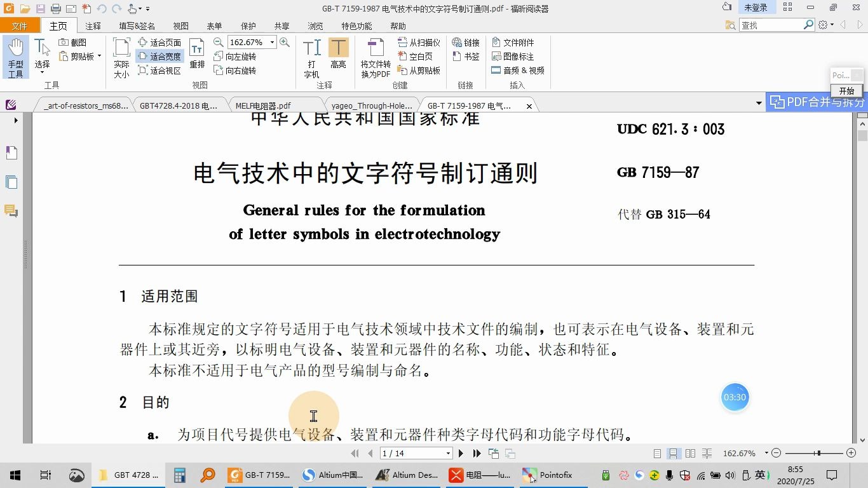Select the Highlight (高亮) tool
868x488 pixels.
click(338, 54)
